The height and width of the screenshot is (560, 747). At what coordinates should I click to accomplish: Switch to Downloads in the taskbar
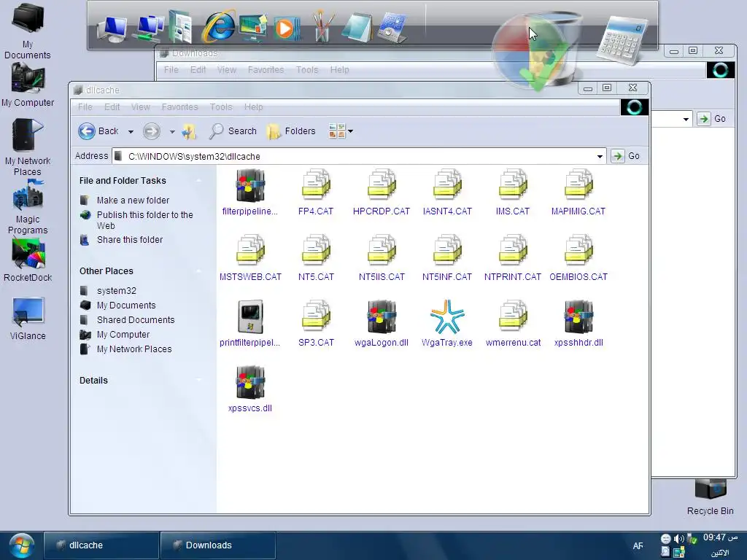click(217, 545)
